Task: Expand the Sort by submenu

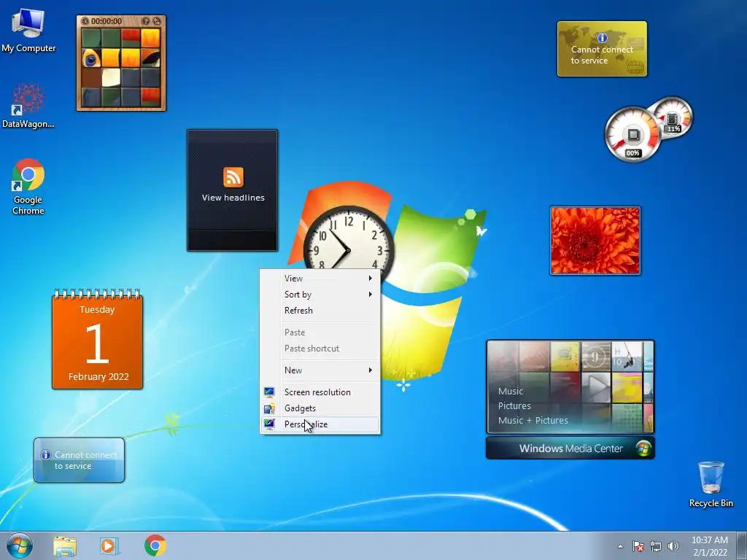Action: point(320,295)
